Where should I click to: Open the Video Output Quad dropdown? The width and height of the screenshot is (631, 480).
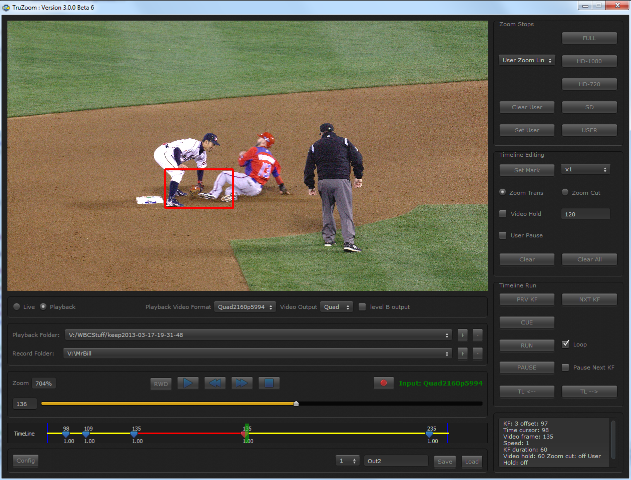point(337,307)
